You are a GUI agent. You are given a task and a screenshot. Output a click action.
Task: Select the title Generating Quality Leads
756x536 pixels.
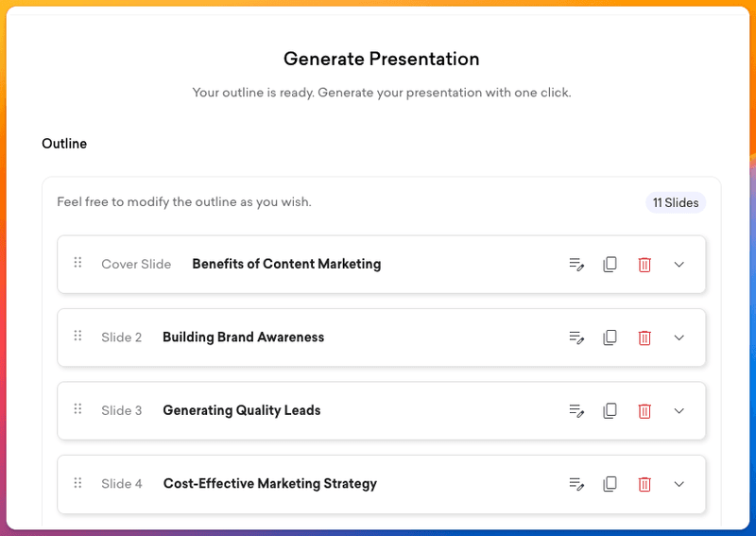click(242, 410)
